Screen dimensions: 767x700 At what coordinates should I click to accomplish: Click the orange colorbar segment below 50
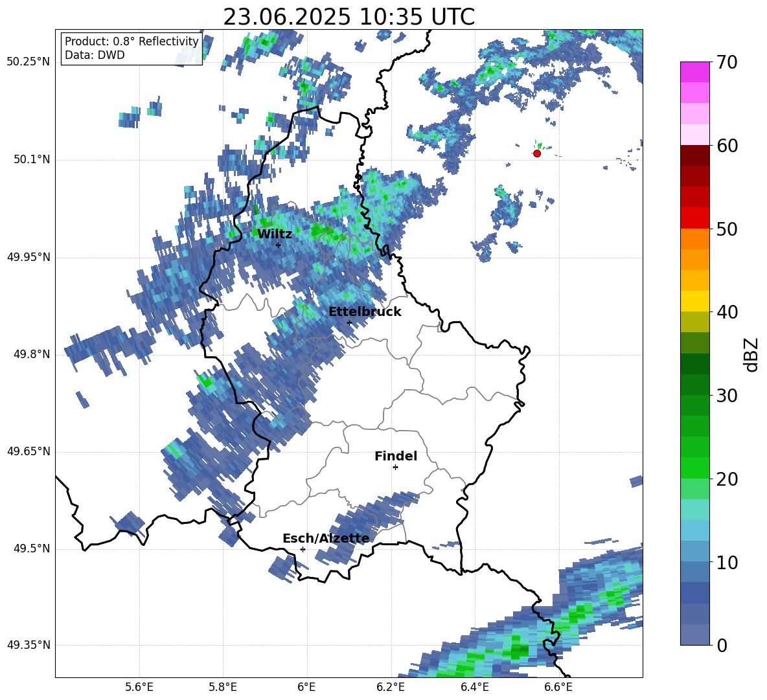pos(694,239)
